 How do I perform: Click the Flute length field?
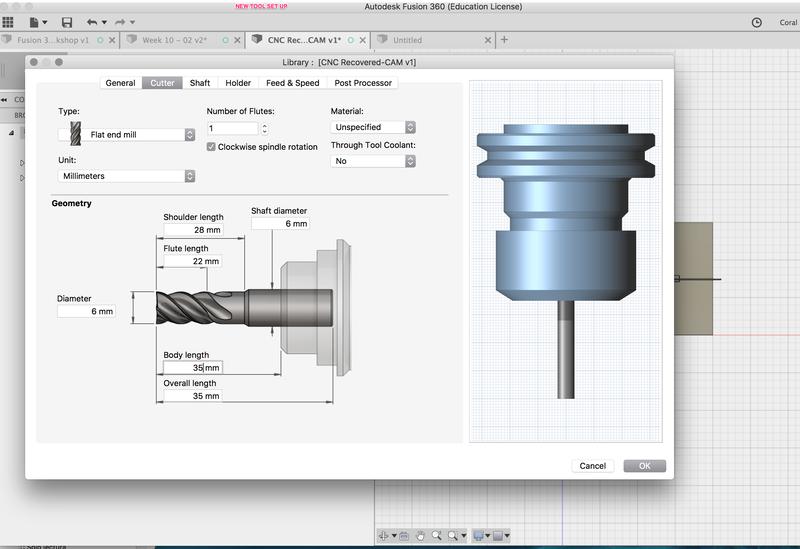(192, 261)
